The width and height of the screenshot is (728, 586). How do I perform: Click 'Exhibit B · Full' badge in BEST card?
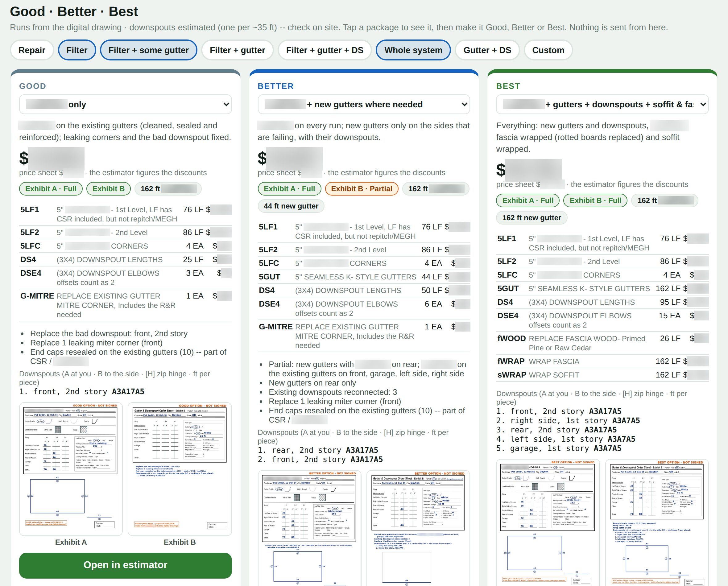click(x=595, y=200)
